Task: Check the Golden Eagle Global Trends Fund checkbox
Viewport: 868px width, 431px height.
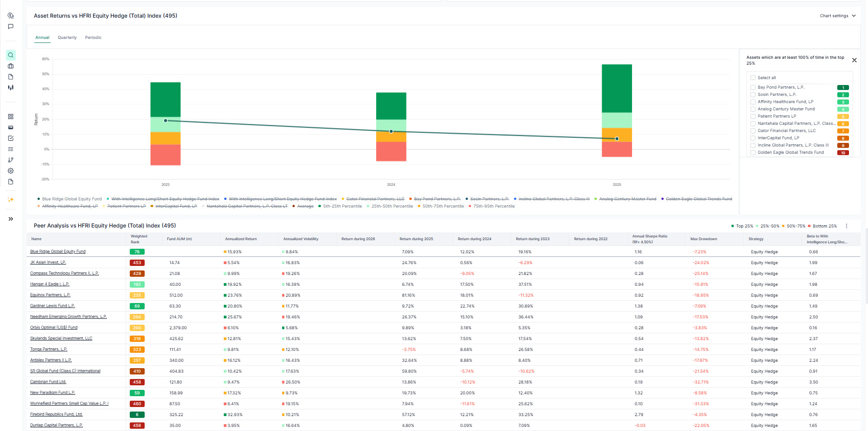Action: [x=753, y=152]
